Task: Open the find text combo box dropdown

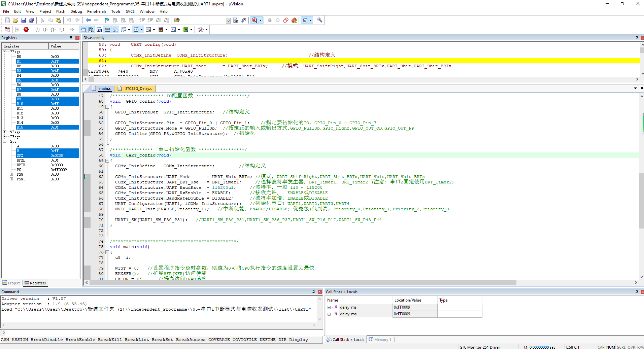Action: [228, 21]
